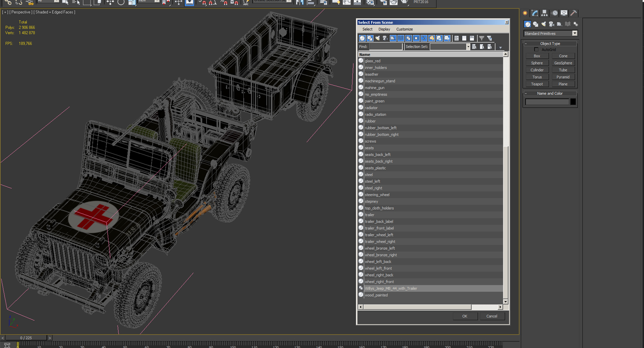This screenshot has width=644, height=348.
Task: Toggle Display Cameras filter in Select From Scene
Action: (x=385, y=38)
